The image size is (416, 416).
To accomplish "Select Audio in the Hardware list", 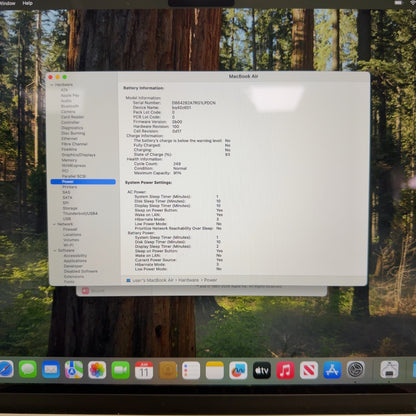I will 66,101.
